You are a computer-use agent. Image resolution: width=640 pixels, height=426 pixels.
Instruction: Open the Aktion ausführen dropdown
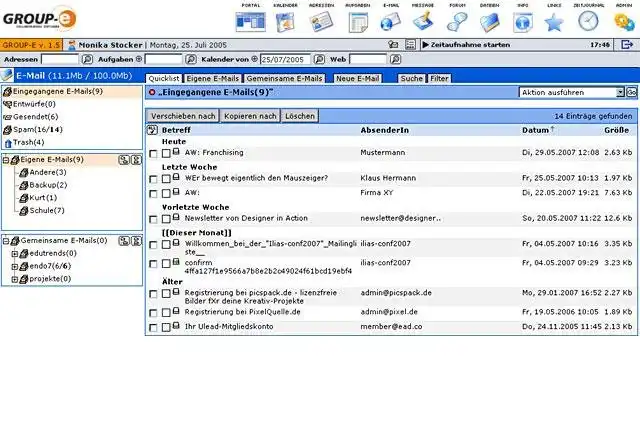click(x=572, y=92)
